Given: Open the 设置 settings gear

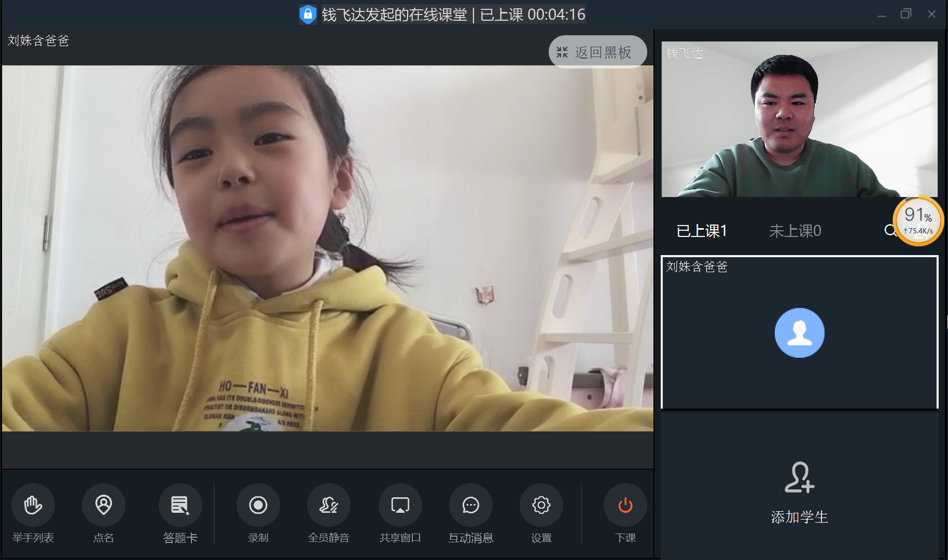Looking at the screenshot, I should click(x=541, y=505).
